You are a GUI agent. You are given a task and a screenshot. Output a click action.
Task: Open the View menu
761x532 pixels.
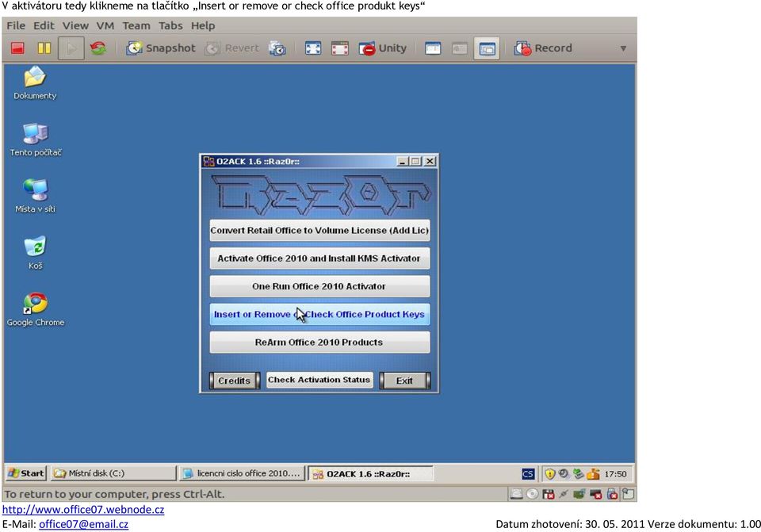[75, 25]
